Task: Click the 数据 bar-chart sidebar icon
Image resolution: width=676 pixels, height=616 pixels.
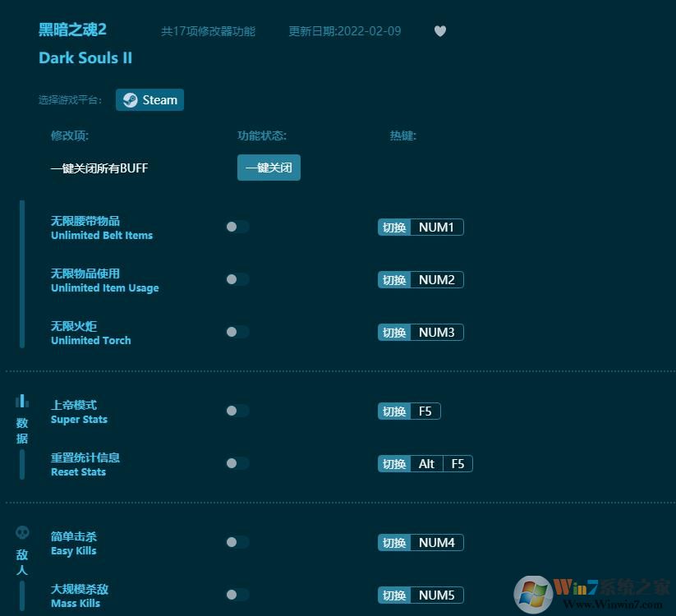Action: click(22, 399)
